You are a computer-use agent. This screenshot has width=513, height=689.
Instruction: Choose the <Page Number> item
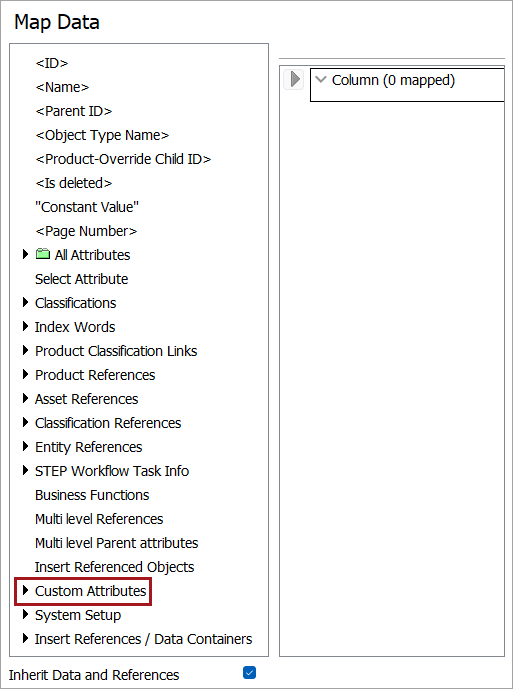[86, 231]
